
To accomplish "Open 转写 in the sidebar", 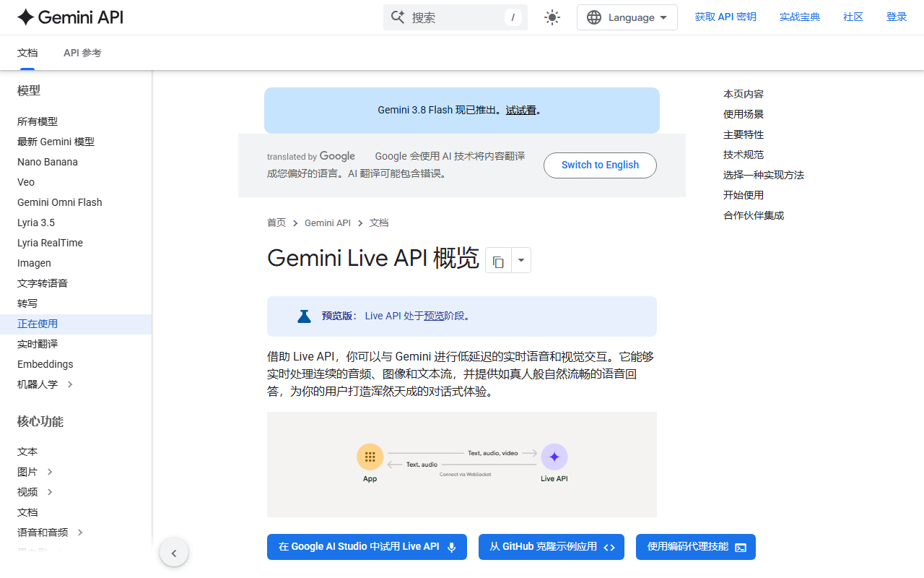I will [x=27, y=303].
